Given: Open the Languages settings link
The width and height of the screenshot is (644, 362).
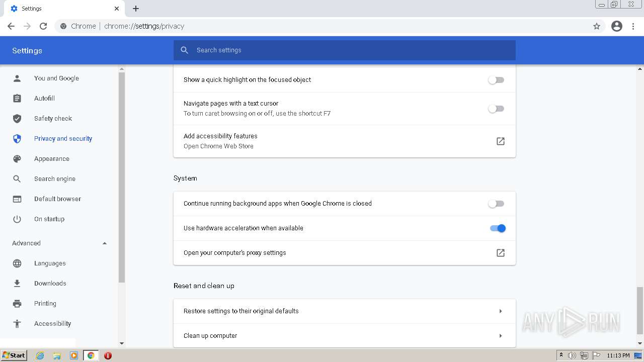Looking at the screenshot, I should pyautogui.click(x=50, y=263).
